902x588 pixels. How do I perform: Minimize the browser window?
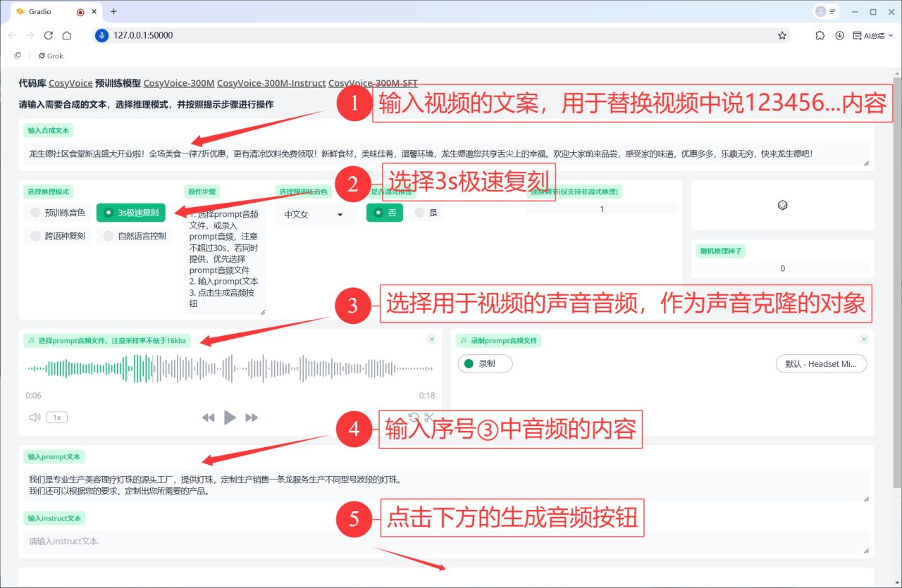pyautogui.click(x=855, y=12)
